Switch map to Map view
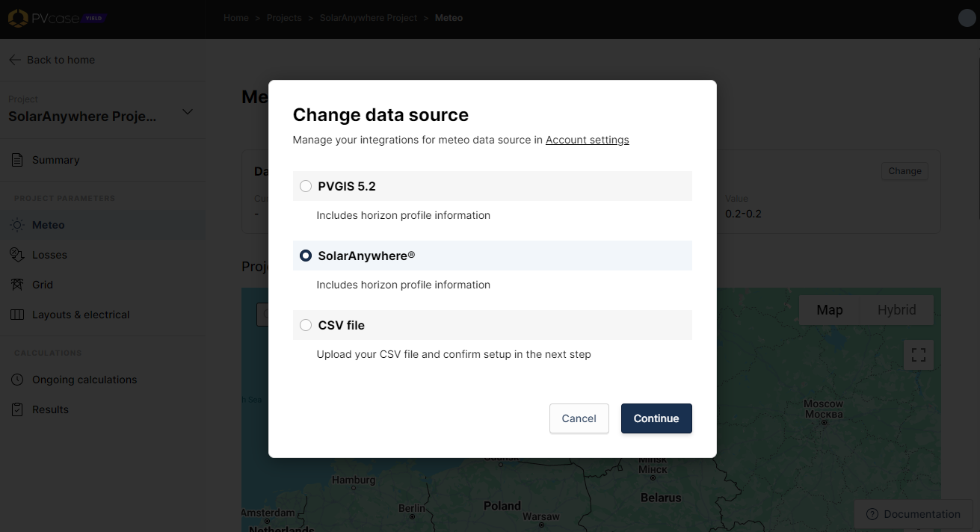Image resolution: width=980 pixels, height=532 pixels. (x=829, y=310)
